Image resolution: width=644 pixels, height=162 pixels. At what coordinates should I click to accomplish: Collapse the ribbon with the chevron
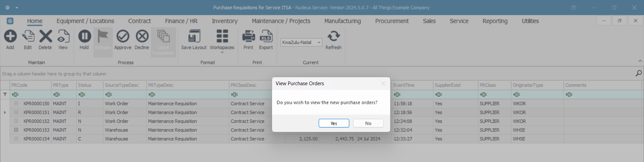pos(640,61)
